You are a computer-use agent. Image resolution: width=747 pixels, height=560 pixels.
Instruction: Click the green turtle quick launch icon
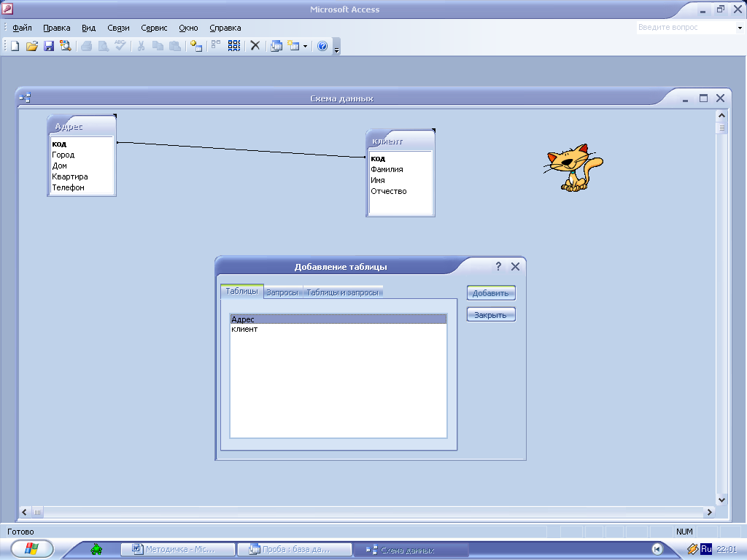tap(96, 550)
